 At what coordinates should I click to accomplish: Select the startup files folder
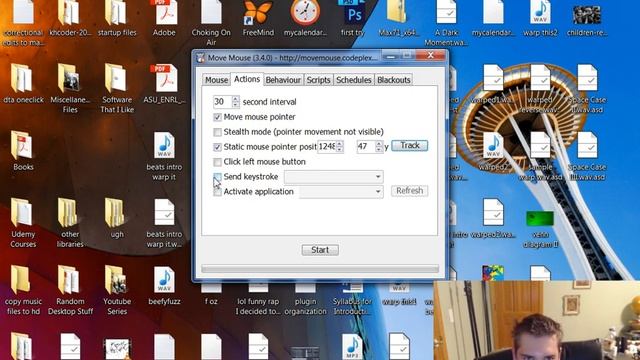117,18
